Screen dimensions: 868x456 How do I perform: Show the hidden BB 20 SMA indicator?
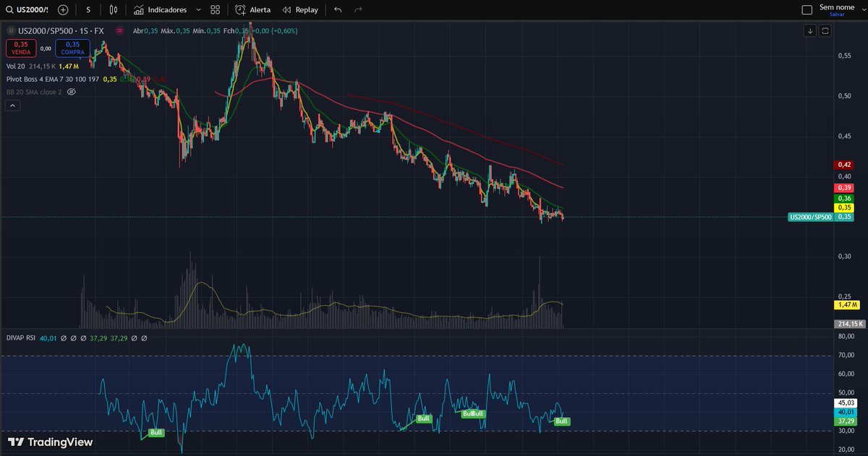click(x=72, y=92)
